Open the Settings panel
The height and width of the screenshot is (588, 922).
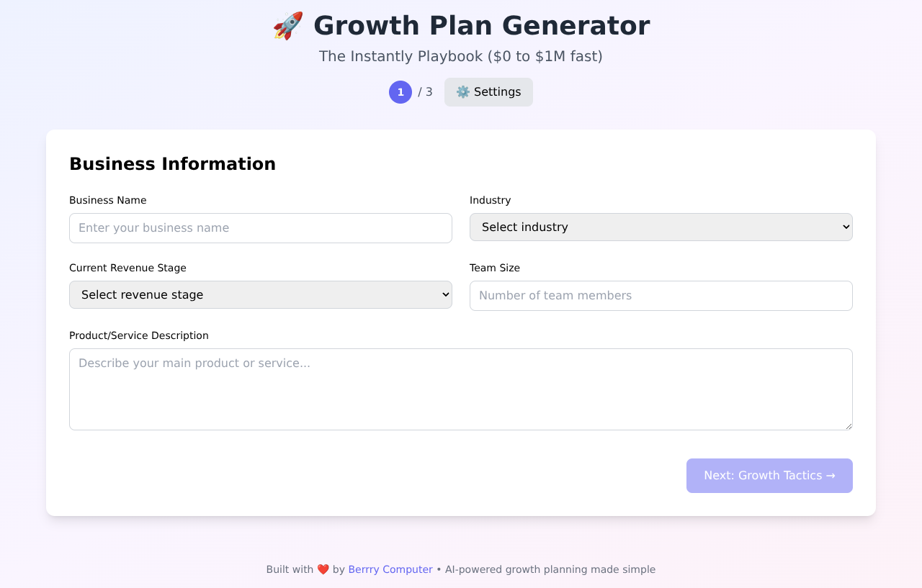tap(488, 92)
